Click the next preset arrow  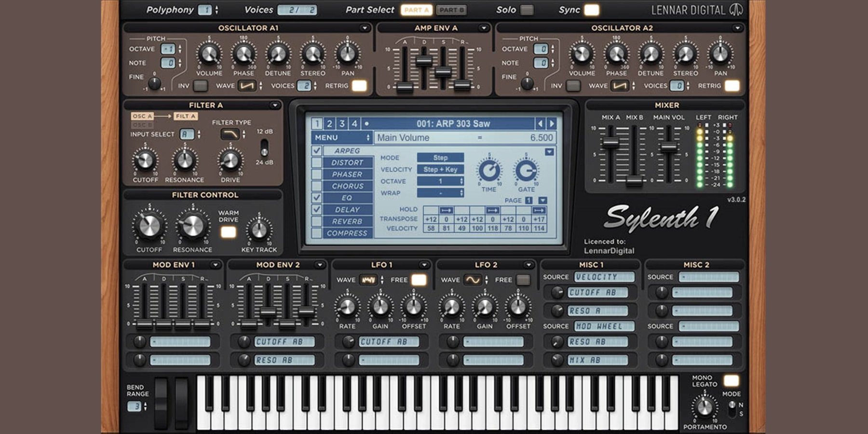pyautogui.click(x=552, y=124)
